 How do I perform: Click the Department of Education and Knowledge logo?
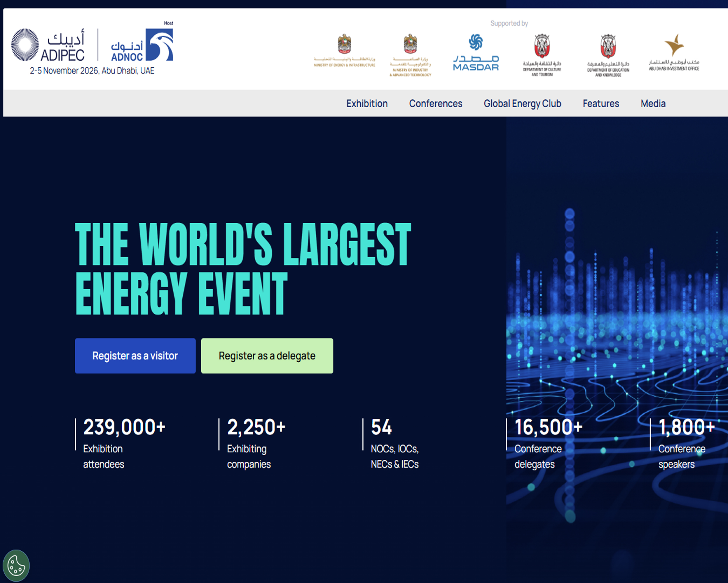pyautogui.click(x=608, y=55)
